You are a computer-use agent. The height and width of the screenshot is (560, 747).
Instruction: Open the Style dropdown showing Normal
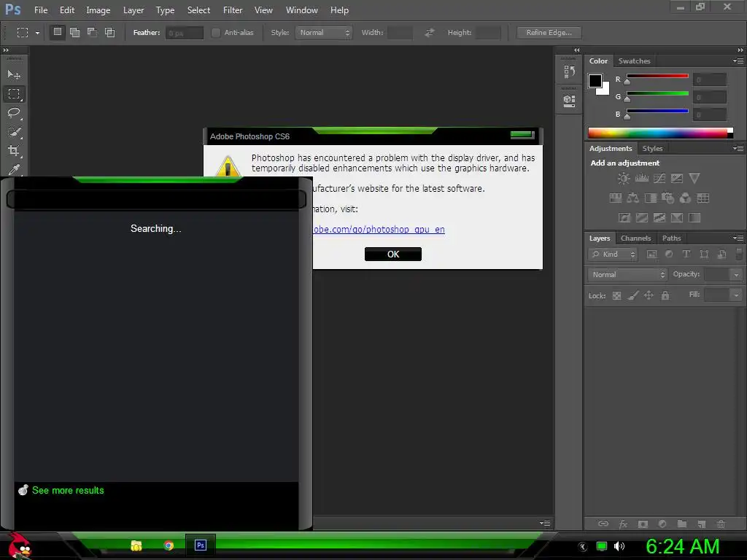point(323,32)
